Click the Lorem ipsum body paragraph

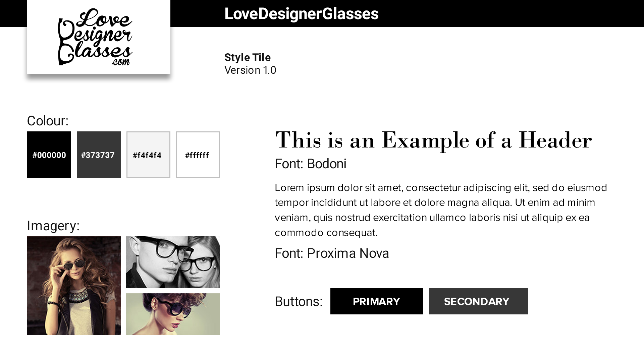pyautogui.click(x=441, y=210)
